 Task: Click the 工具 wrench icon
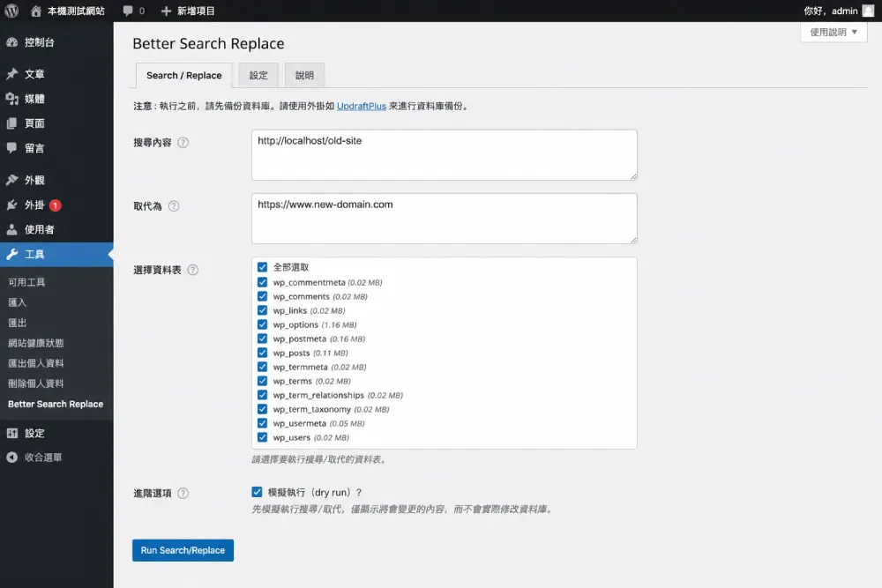click(x=11, y=254)
